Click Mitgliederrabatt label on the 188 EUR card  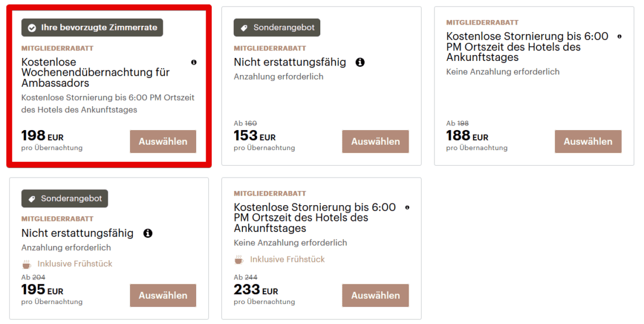point(482,22)
